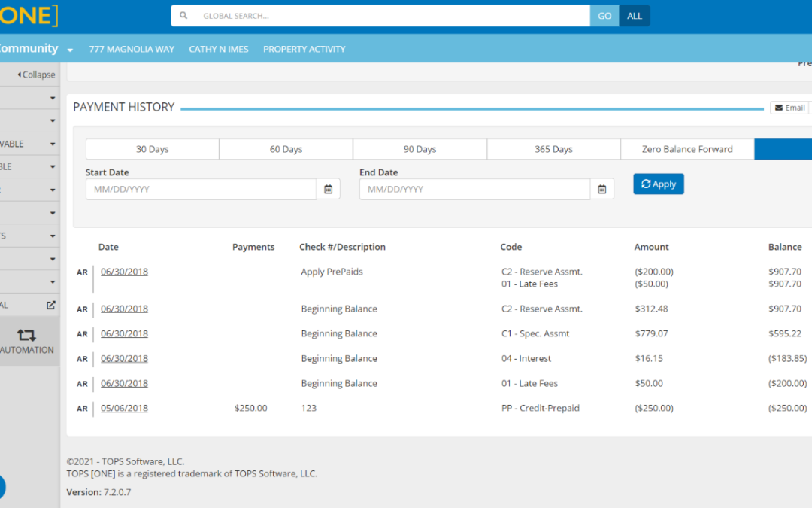
Task: Open the End Date calendar picker
Action: pyautogui.click(x=601, y=190)
